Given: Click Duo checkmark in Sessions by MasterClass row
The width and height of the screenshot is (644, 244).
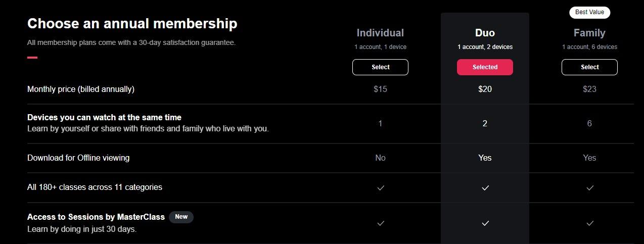Looking at the screenshot, I should click(485, 223).
